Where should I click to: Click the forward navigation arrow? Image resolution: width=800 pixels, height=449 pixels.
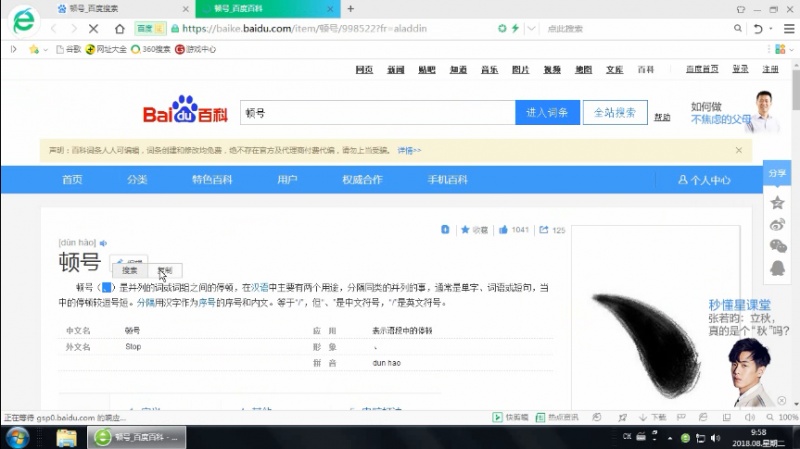pyautogui.click(x=73, y=29)
